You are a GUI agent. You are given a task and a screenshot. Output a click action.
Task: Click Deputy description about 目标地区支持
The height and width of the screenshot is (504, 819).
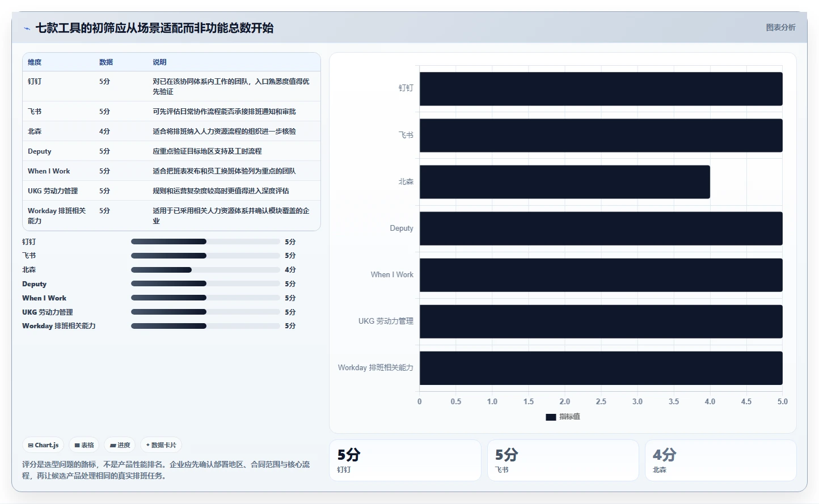(x=207, y=151)
